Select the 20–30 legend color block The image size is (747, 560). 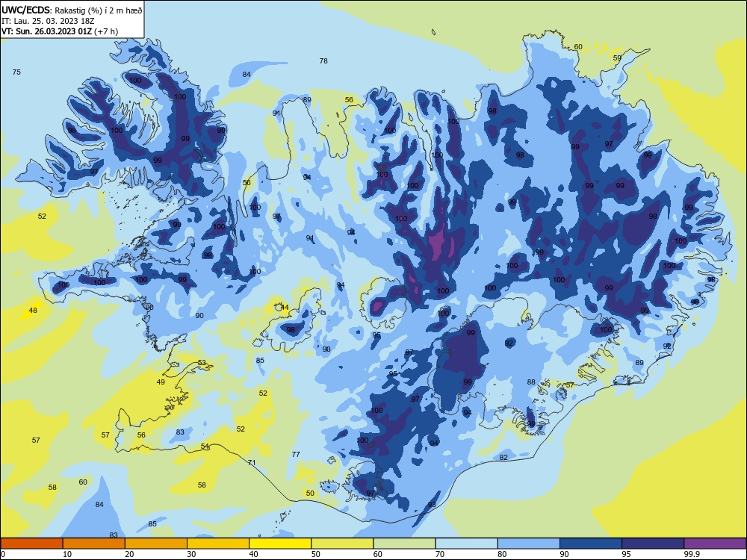pos(156,544)
